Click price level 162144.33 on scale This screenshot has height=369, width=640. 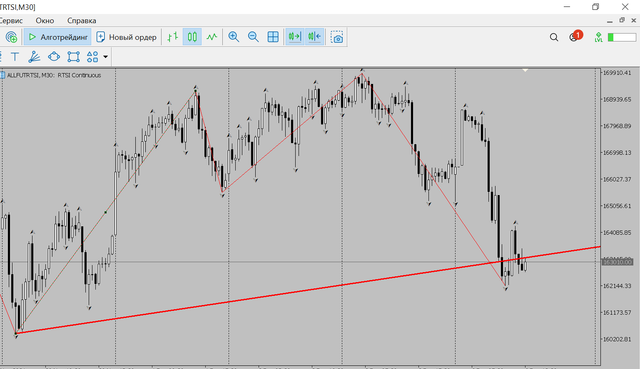tap(617, 286)
